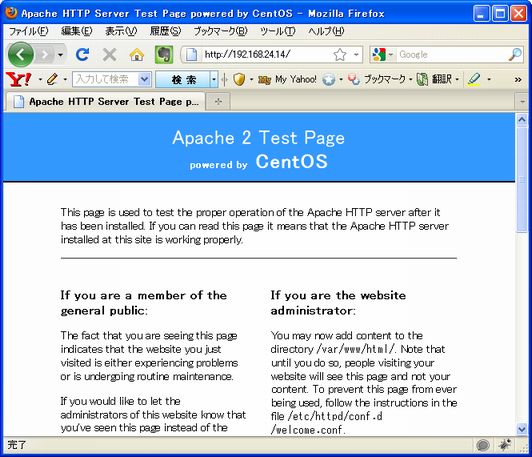Open the ブックマーク(B) menu
Viewport: 532px width, 457px height.
(x=221, y=31)
